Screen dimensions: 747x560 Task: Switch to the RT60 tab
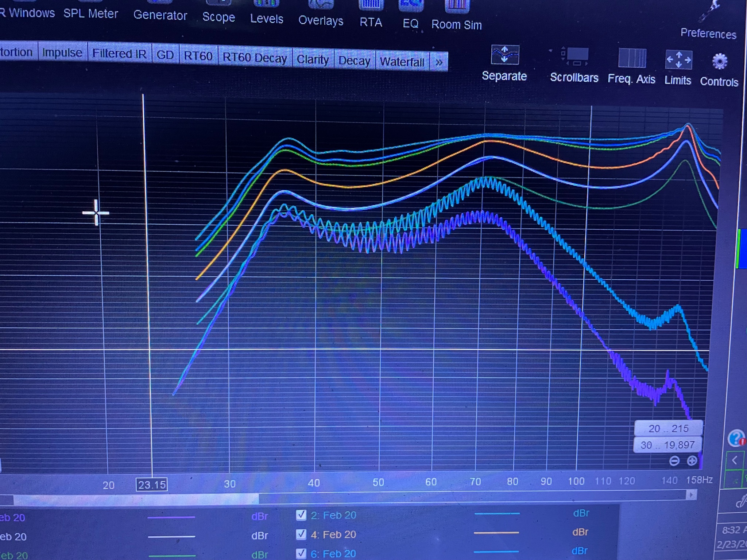(198, 56)
